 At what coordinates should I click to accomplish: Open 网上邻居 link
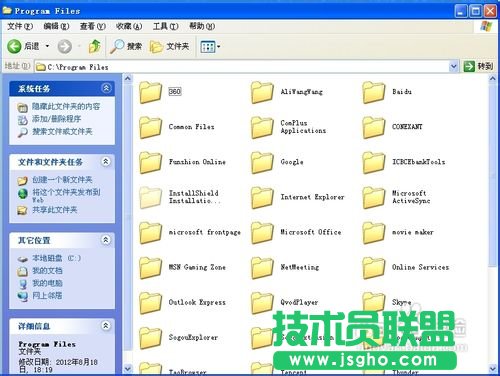(x=47, y=296)
